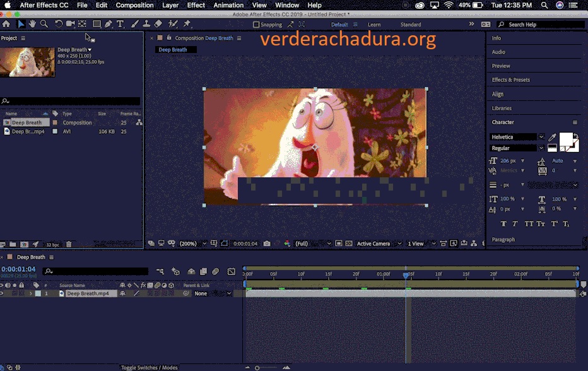Switch to the Standard workspace
This screenshot has height=371, width=588.
(411, 25)
